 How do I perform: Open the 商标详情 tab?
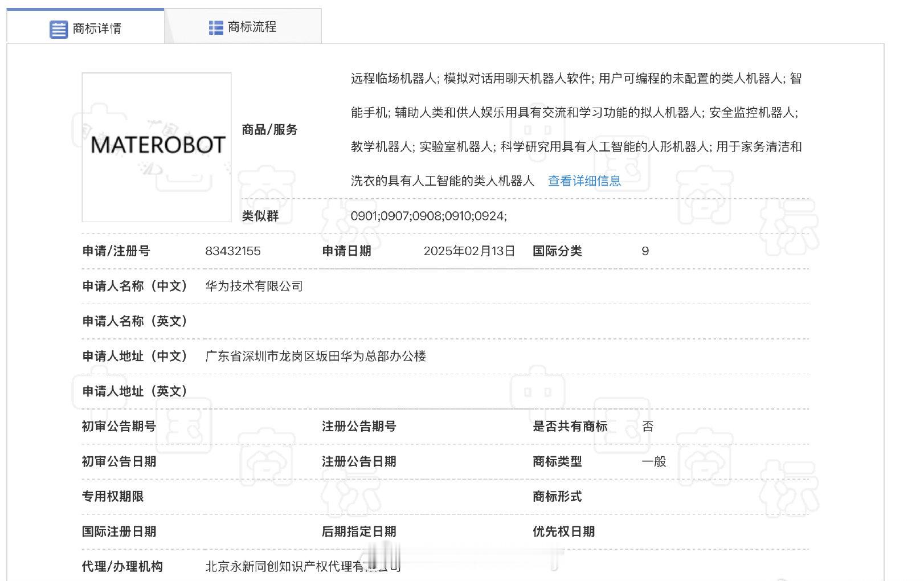[x=85, y=27]
